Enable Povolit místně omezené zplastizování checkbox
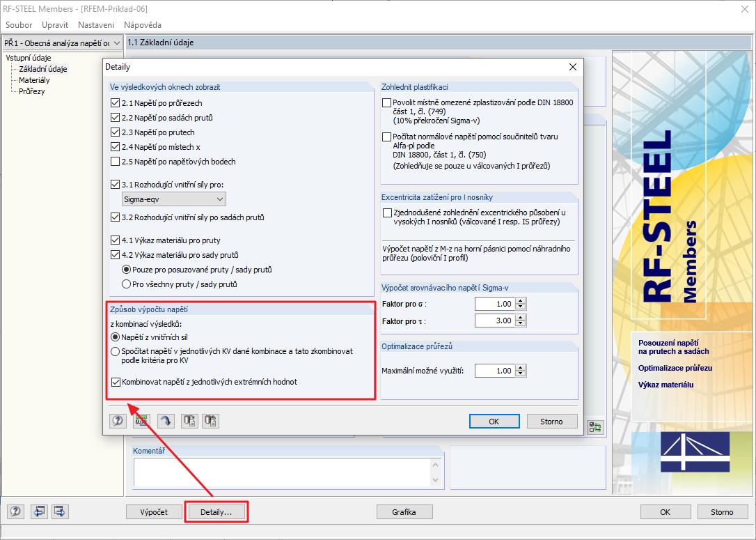Image resolution: width=756 pixels, height=540 pixels. coord(386,103)
